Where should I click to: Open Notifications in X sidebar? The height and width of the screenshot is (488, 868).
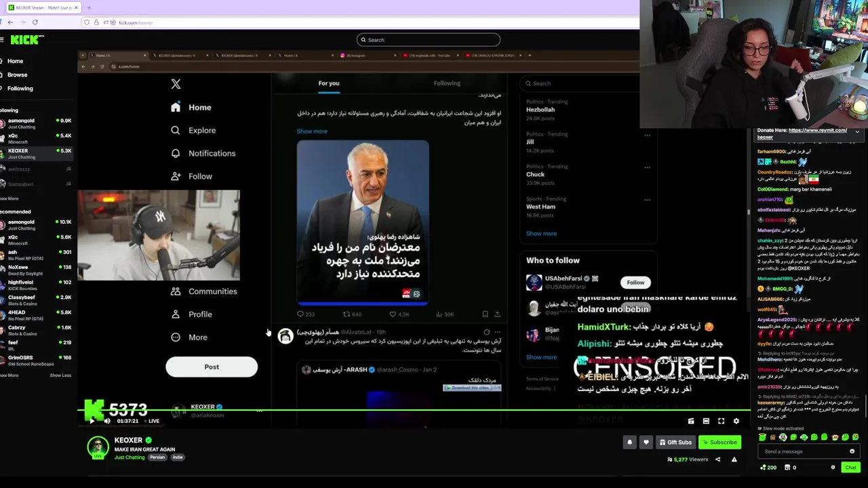(203, 153)
